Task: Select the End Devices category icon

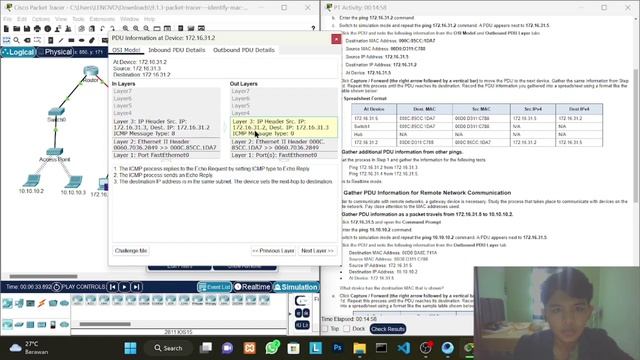Action: 19,303
